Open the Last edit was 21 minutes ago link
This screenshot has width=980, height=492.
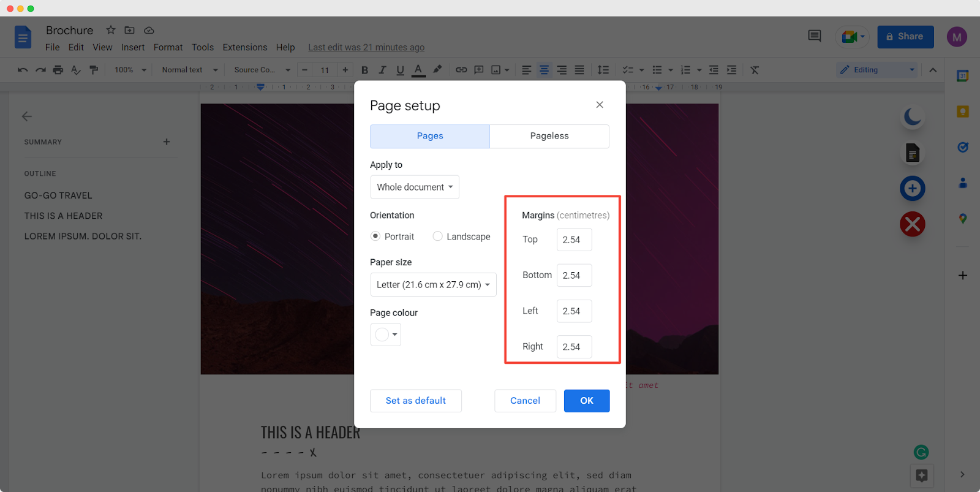(366, 47)
